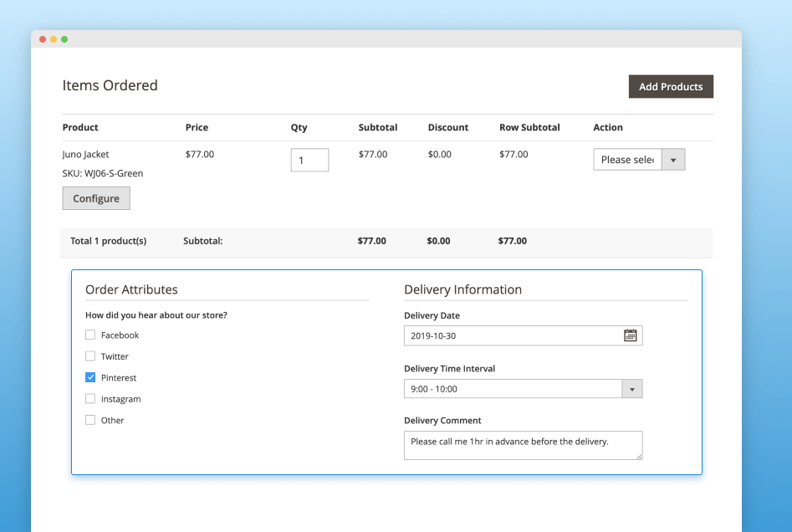Viewport: 792px width, 532px height.
Task: Check the Facebook checkbox
Action: tap(90, 335)
